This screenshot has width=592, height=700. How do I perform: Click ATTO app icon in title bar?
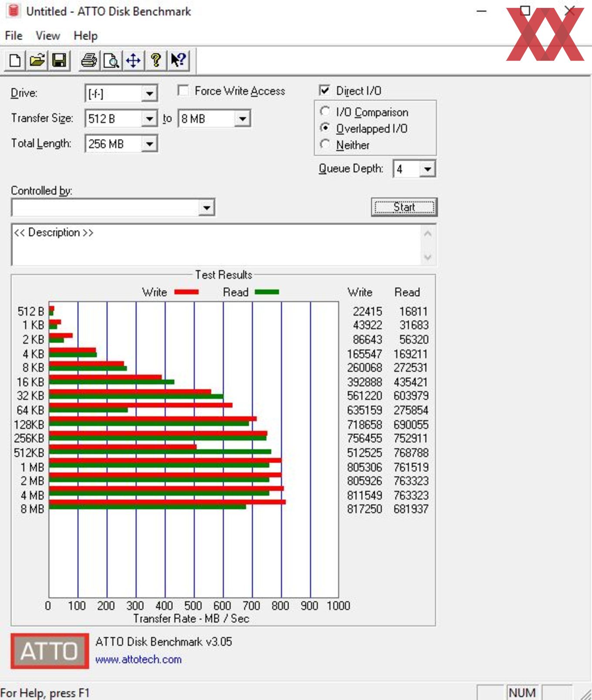(13, 11)
